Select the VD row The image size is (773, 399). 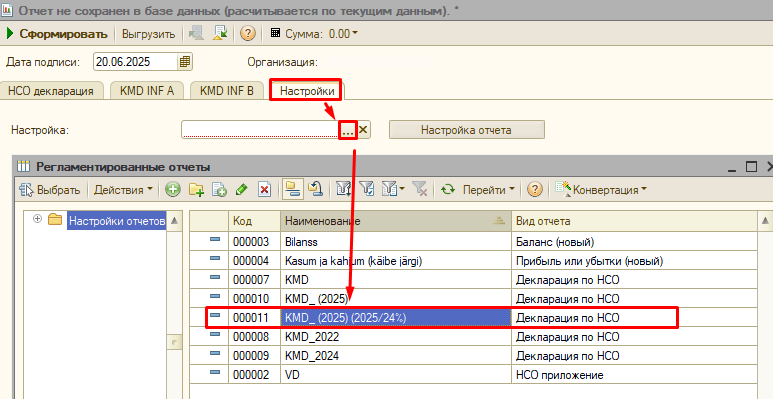point(473,375)
